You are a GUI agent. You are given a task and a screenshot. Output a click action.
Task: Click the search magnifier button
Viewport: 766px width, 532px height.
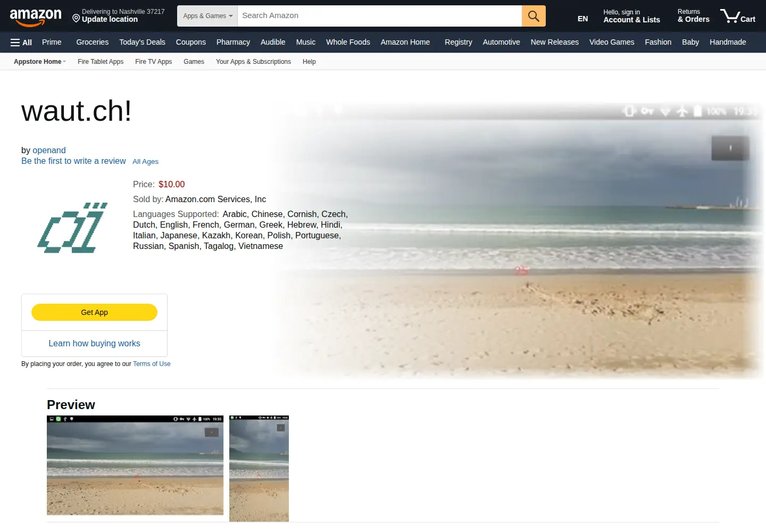pos(534,16)
